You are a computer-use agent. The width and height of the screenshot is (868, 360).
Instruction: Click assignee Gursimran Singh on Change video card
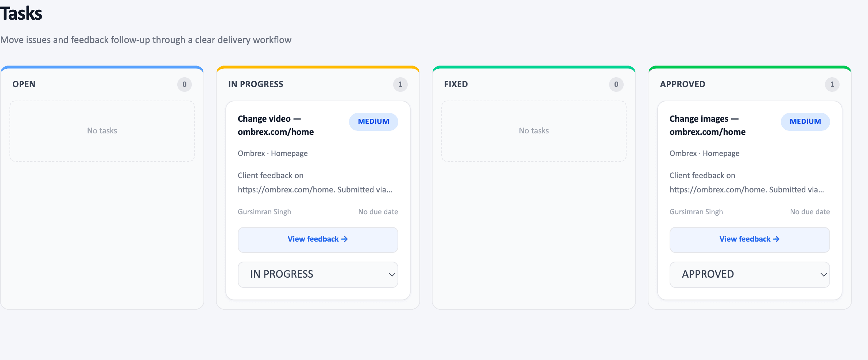coord(264,212)
